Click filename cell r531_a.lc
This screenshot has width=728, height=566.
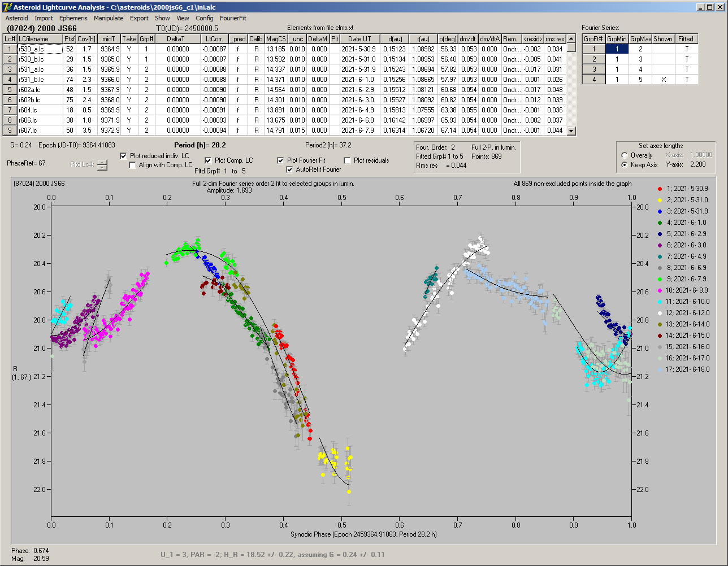coord(40,69)
